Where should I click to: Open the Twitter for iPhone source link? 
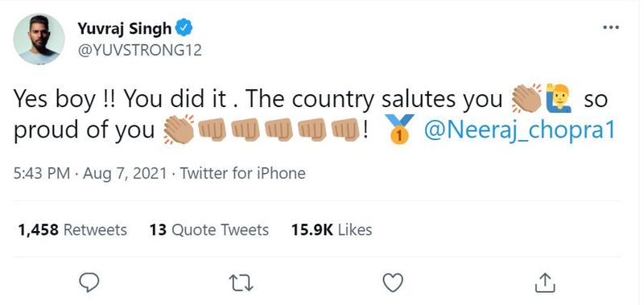243,173
